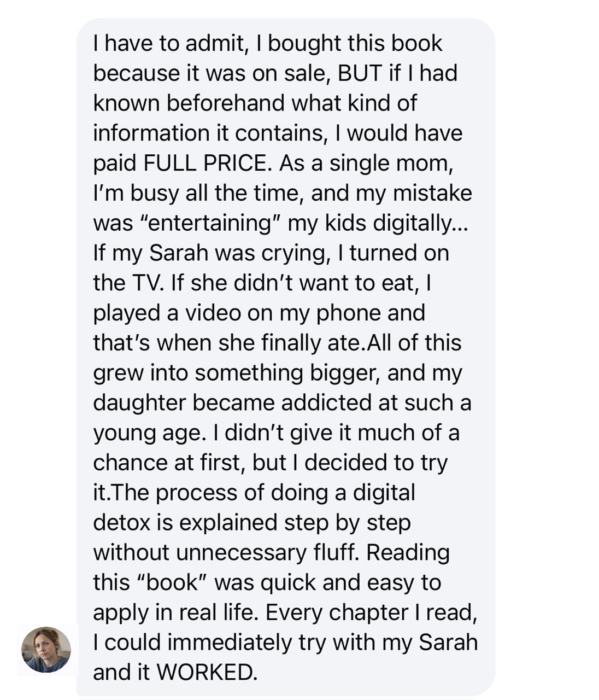This screenshot has height=700, width=599.
Task: Click the sender's profile picture
Action: 46,649
